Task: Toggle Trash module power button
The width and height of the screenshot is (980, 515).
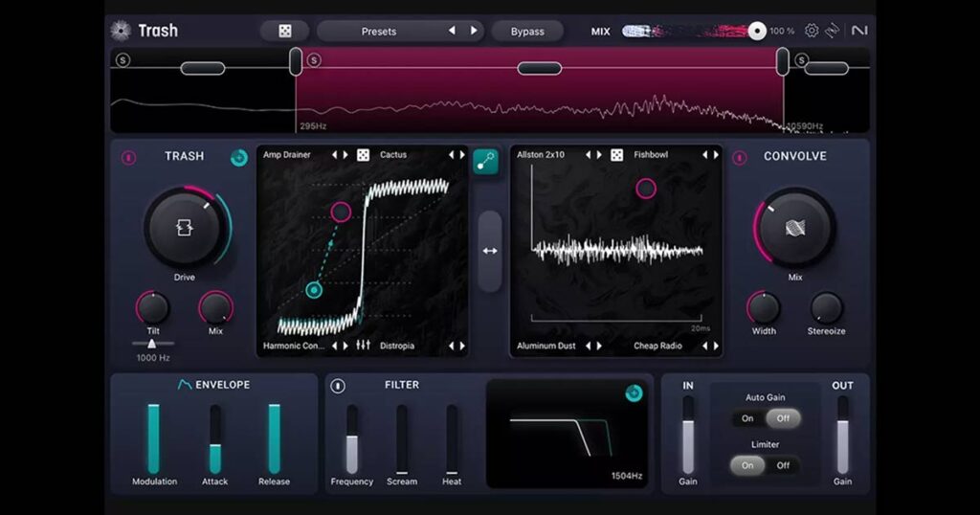Action: (129, 158)
